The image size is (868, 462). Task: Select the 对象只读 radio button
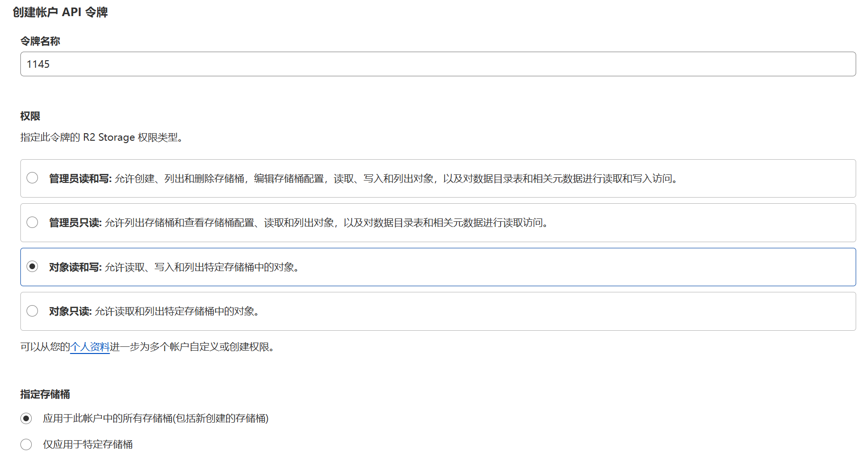coord(32,311)
